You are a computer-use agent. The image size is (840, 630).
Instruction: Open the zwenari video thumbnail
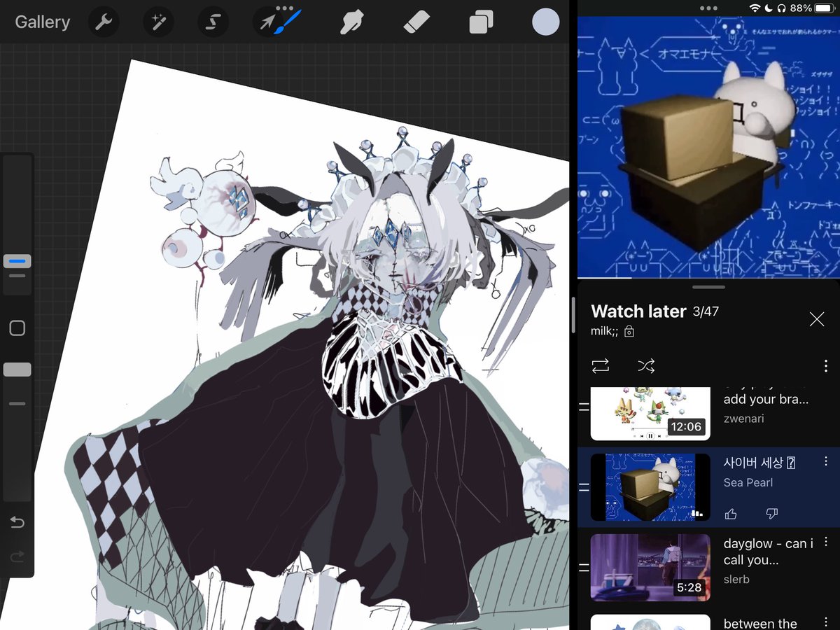coord(650,414)
